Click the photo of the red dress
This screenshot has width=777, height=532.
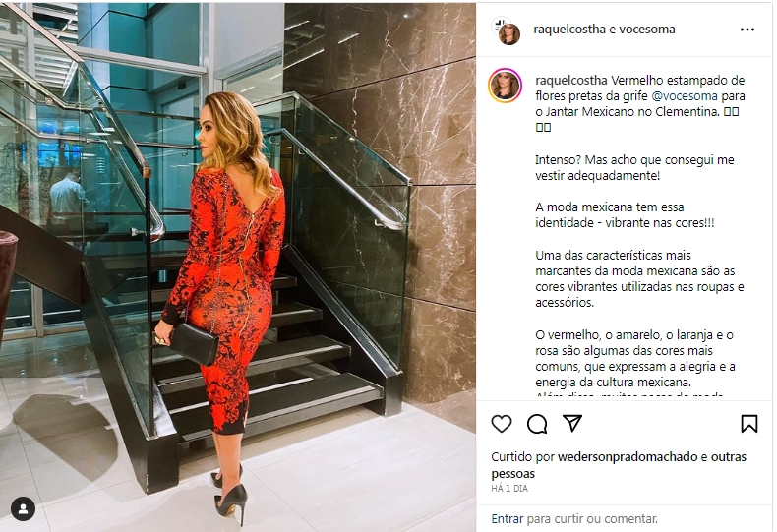[238, 266]
